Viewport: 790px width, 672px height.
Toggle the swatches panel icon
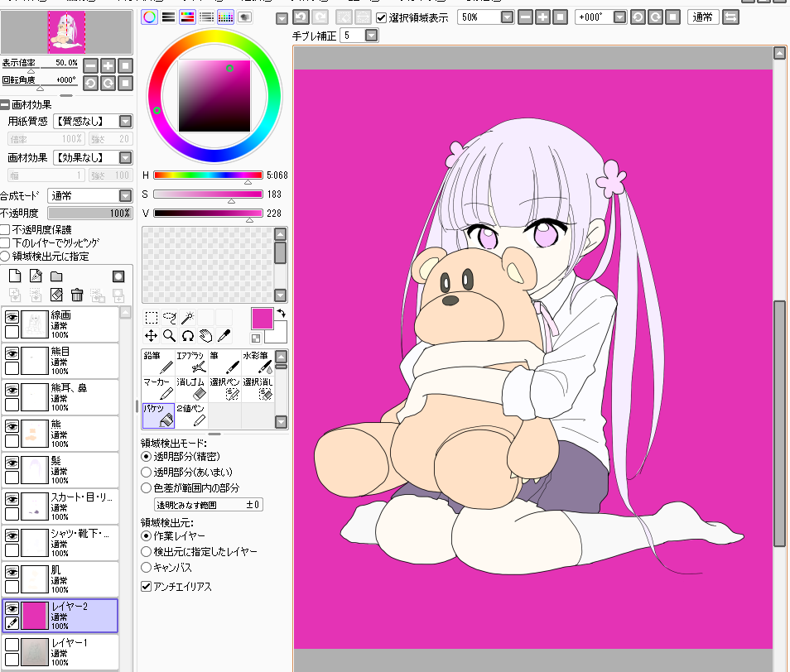click(x=226, y=17)
